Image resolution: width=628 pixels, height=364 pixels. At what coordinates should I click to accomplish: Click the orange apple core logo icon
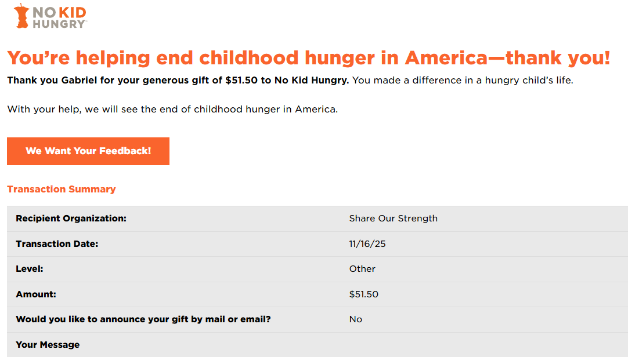21,16
